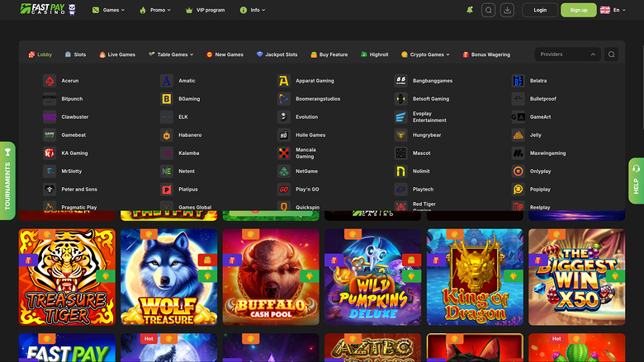Select the Evoplay Entertainment provider icon
The width and height of the screenshot is (644, 362).
pos(401,117)
